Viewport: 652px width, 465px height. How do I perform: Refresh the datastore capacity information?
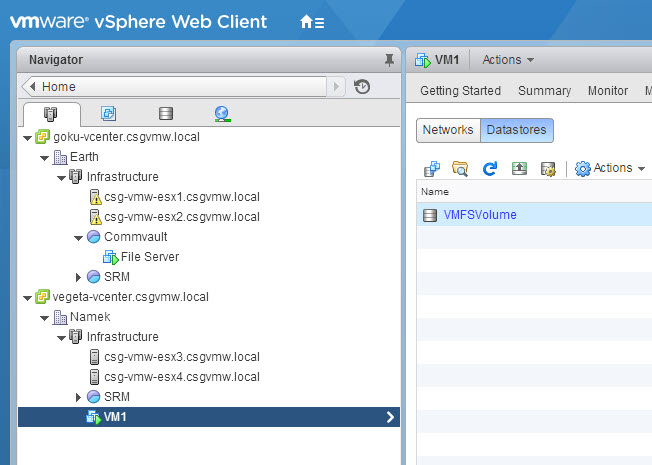point(489,168)
